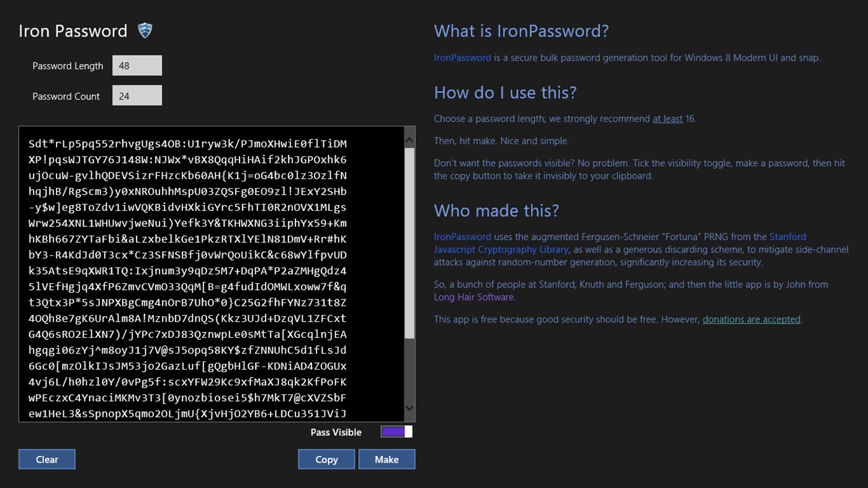Click the scrollbar down arrow on password list

coord(409,408)
